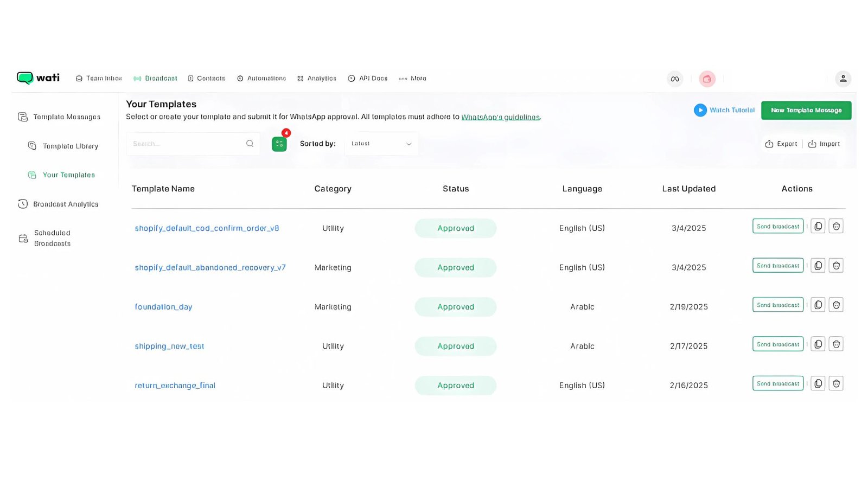Switch to the Contacts tab
Screen dimensions: 868x488
[207, 79]
